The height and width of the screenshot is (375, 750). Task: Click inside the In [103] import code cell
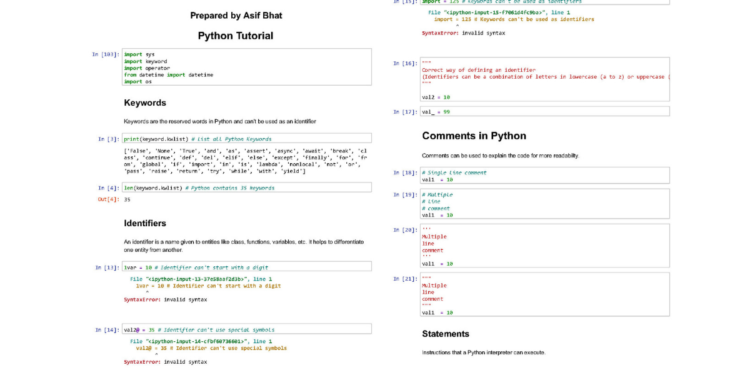(247, 67)
